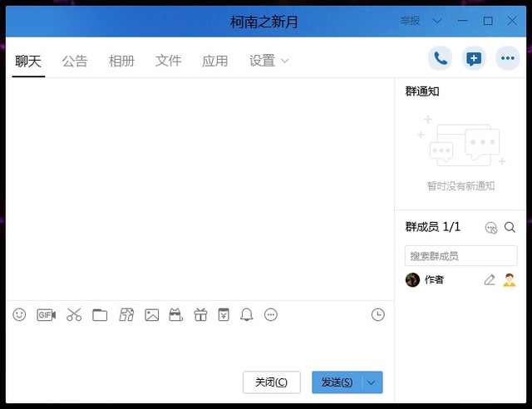Open the message history clock icon
This screenshot has width=532, height=409.
tap(378, 314)
